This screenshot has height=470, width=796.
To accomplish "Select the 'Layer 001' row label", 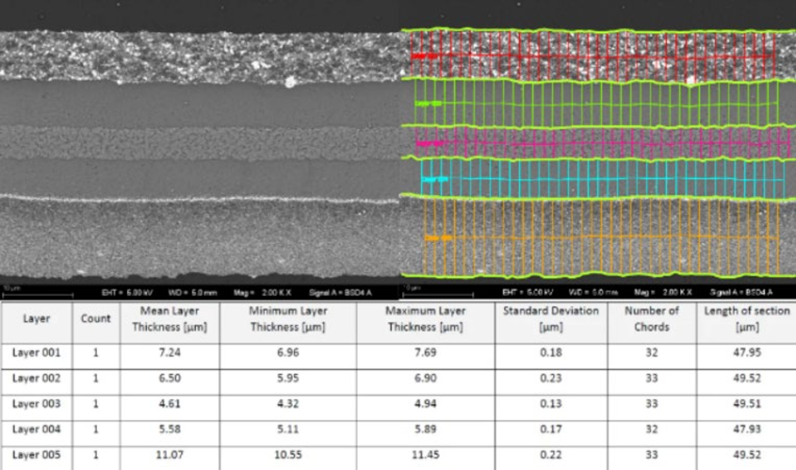I will click(36, 352).
